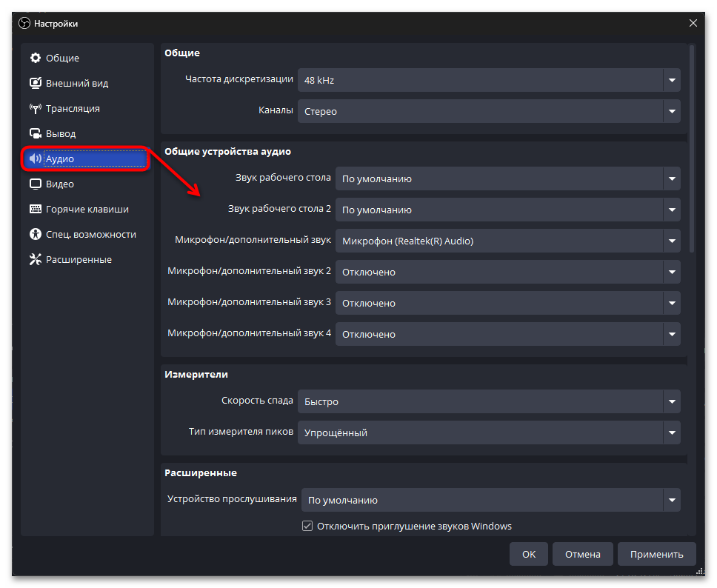Click the Горячие клавиши keyboard icon
The image size is (717, 588).
pyautogui.click(x=35, y=210)
